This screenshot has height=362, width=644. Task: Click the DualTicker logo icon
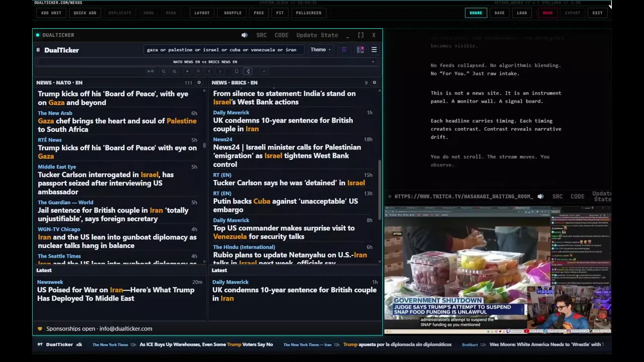[x=39, y=50]
